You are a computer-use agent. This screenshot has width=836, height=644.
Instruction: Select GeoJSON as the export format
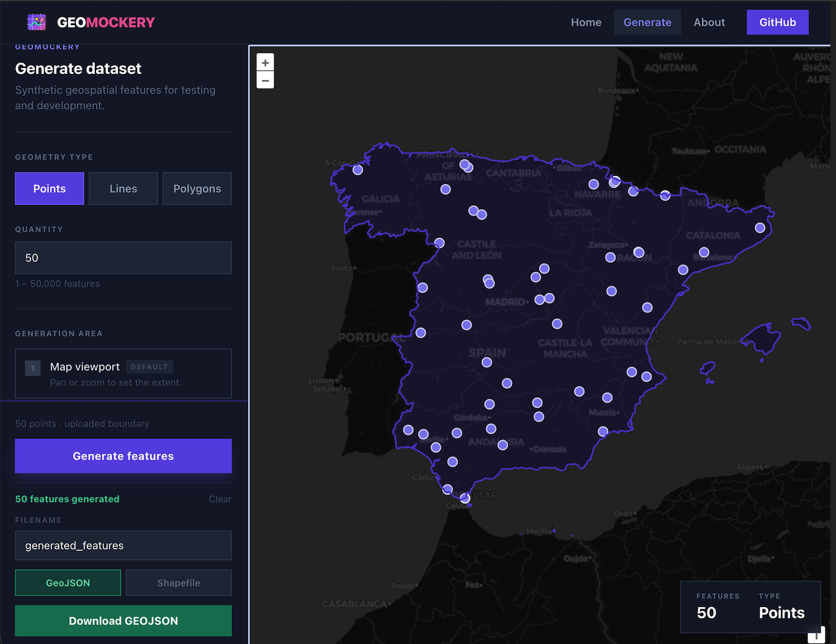pyautogui.click(x=67, y=583)
